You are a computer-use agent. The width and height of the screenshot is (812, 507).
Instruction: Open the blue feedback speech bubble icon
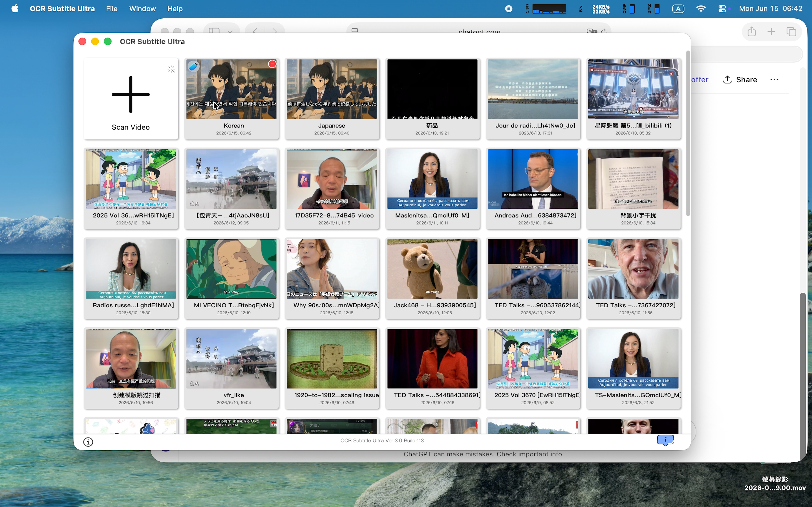[665, 440]
